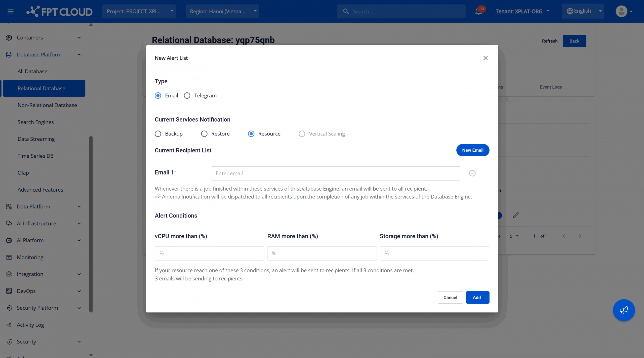The width and height of the screenshot is (644, 358).
Task: Click the Activity Log icon
Action: pyautogui.click(x=9, y=325)
